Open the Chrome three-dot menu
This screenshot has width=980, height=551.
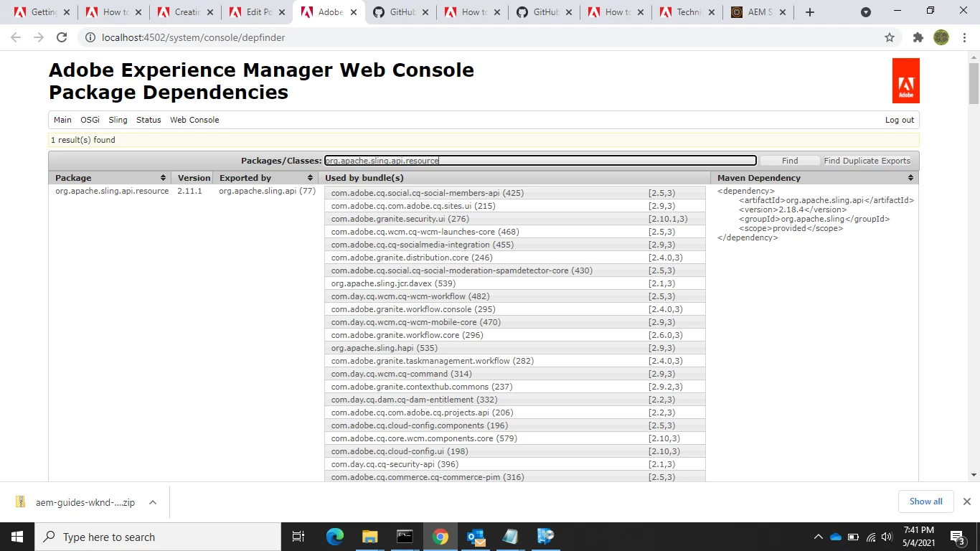point(964,37)
